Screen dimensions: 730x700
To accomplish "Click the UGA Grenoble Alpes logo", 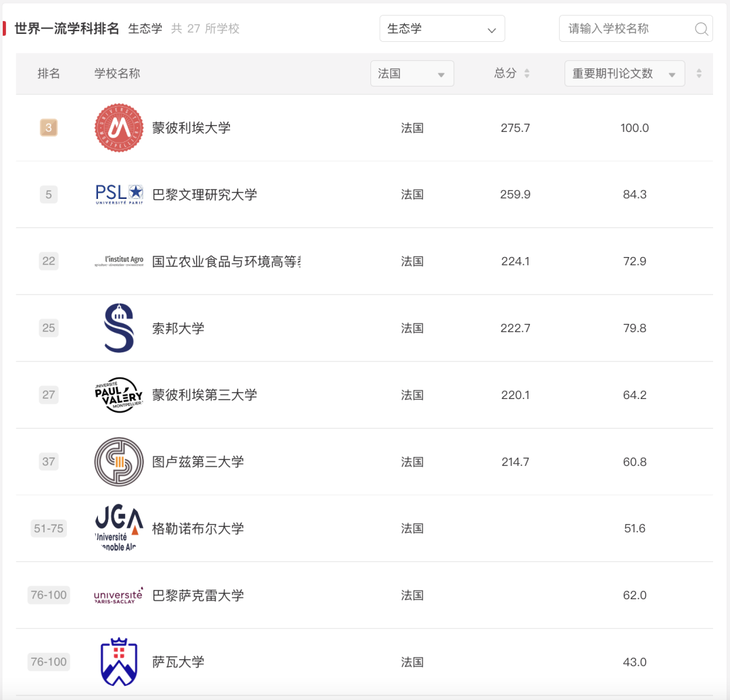I will [x=119, y=528].
